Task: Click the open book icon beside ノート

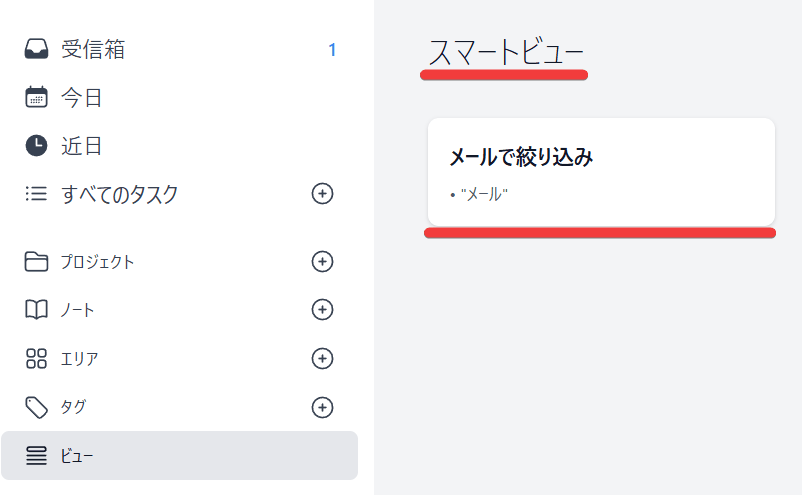Action: click(36, 310)
